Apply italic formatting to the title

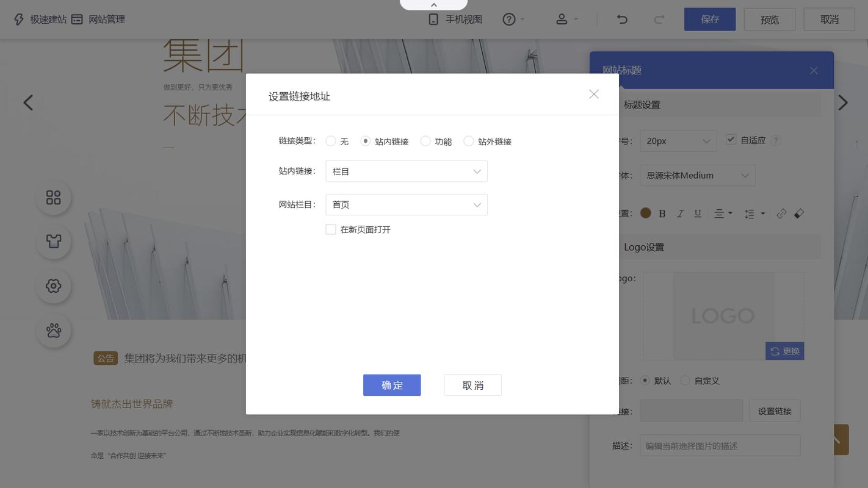pos(680,213)
